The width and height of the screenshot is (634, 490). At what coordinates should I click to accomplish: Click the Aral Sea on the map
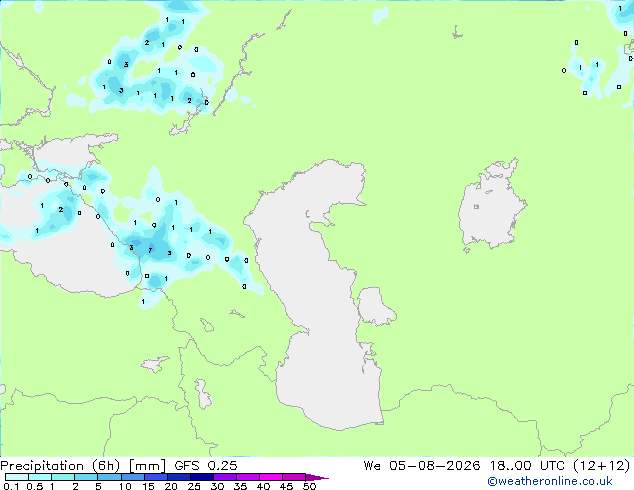click(x=491, y=204)
